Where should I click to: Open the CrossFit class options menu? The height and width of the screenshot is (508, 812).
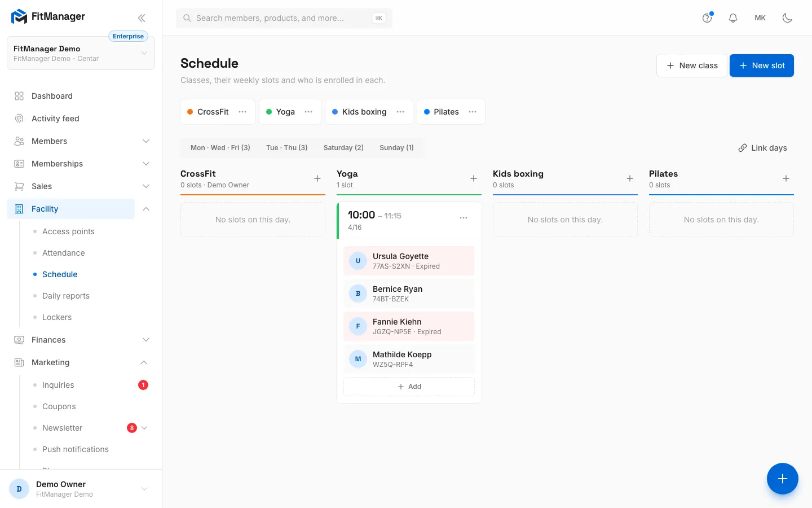[242, 112]
